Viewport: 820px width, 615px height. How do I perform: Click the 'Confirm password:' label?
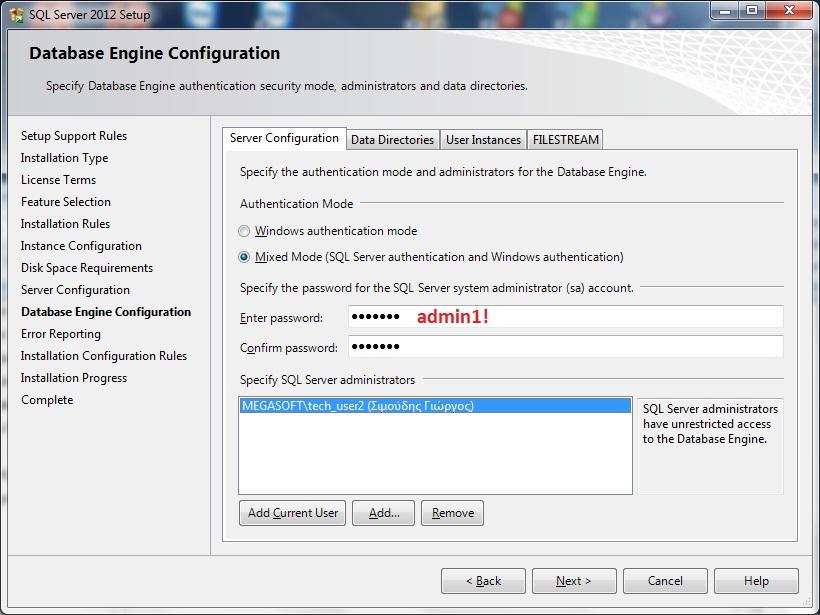tap(289, 348)
